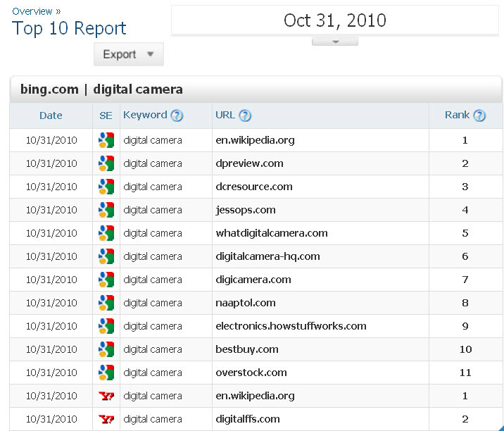Image resolution: width=504 pixels, height=431 pixels.
Task: Click the Yahoo icon in rank 1 en.wikipedia.org row
Action: [x=106, y=396]
